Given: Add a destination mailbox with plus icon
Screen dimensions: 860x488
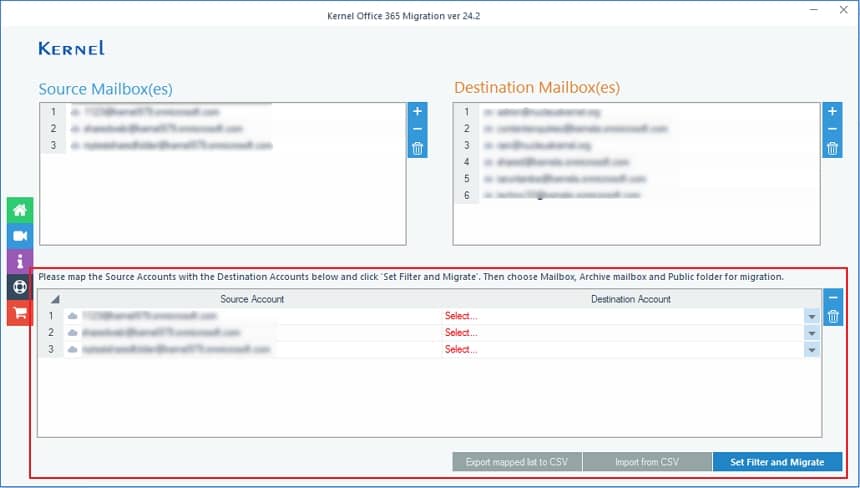Looking at the screenshot, I should (x=832, y=111).
